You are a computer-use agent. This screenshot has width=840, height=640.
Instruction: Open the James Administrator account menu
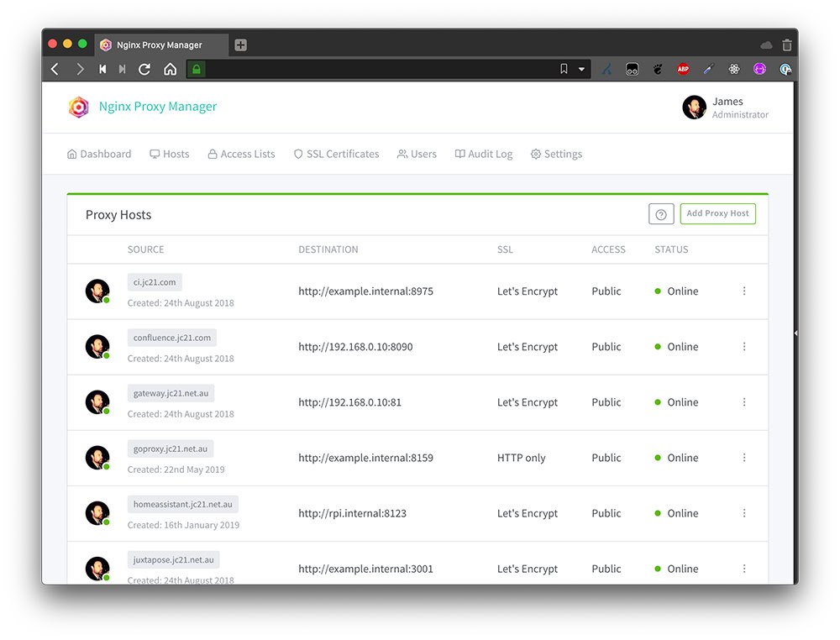coord(726,108)
